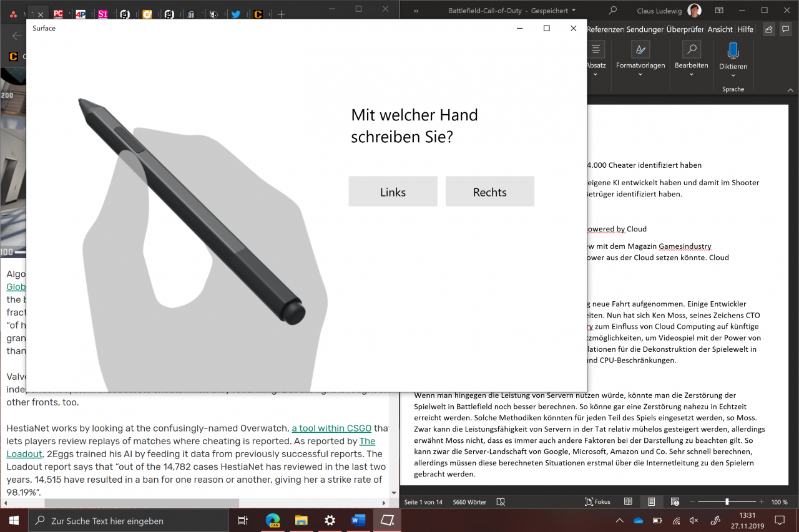Open Windows Ink Workspace pen icon
Viewport: 799px width, 532px height.
click(x=717, y=520)
